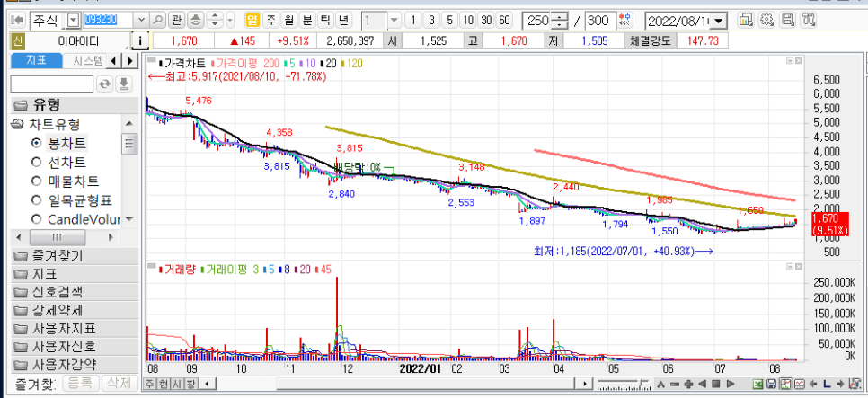Screen dimensions: 868x398
Task: Select CandleVolume chart type radio
Action: pos(37,219)
